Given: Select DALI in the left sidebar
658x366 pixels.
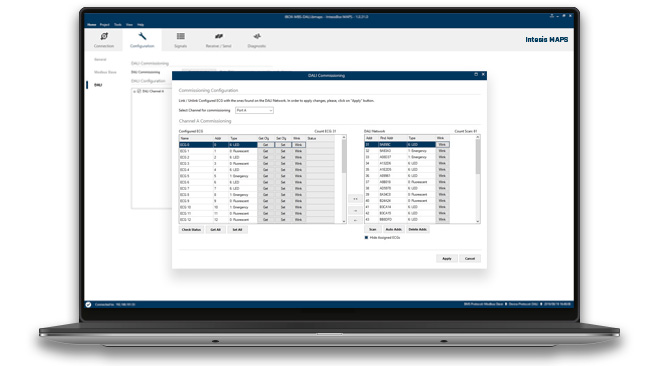Looking at the screenshot, I should click(98, 85).
